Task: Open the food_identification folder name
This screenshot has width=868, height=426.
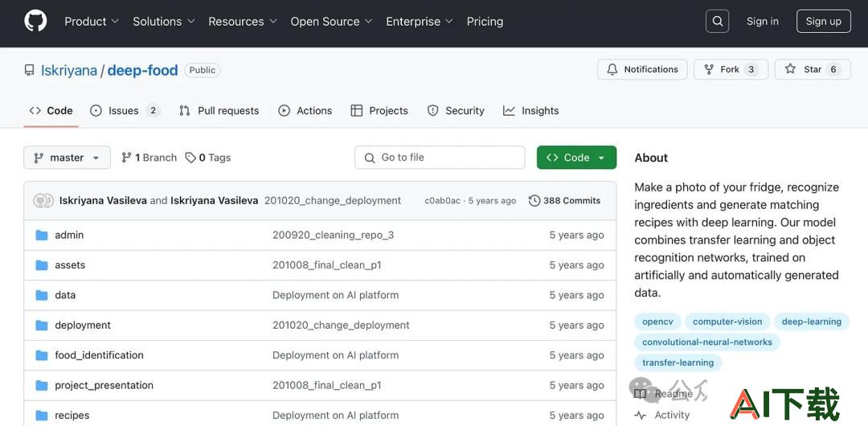Action: [99, 355]
